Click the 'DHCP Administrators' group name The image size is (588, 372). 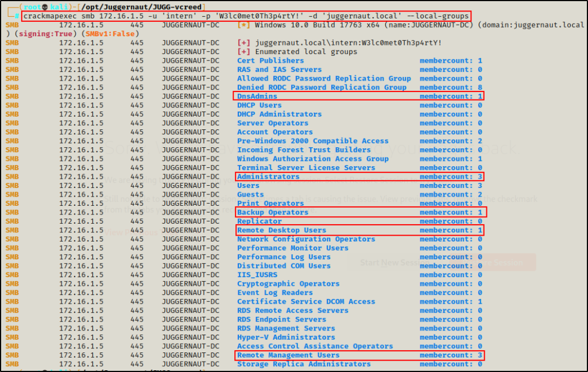pos(280,114)
